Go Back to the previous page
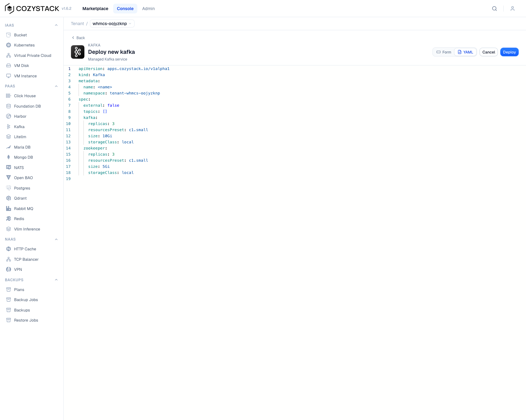This screenshot has width=526, height=420. tap(78, 38)
